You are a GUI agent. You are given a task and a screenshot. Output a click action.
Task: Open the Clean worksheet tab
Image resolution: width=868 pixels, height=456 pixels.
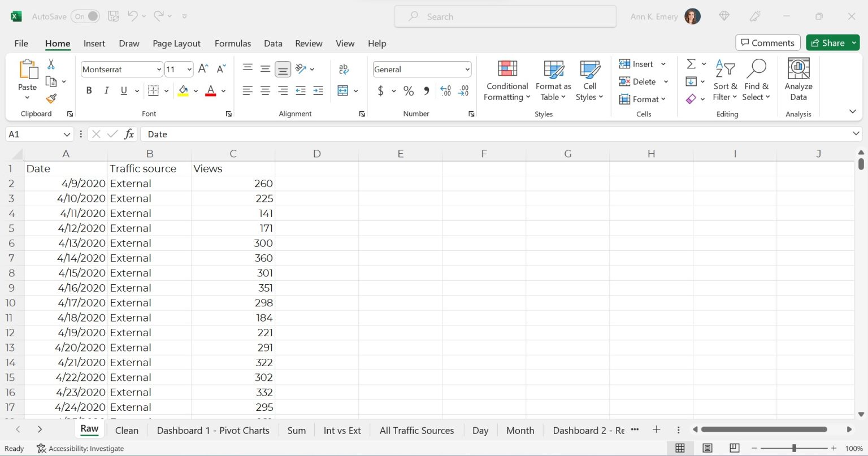127,430
